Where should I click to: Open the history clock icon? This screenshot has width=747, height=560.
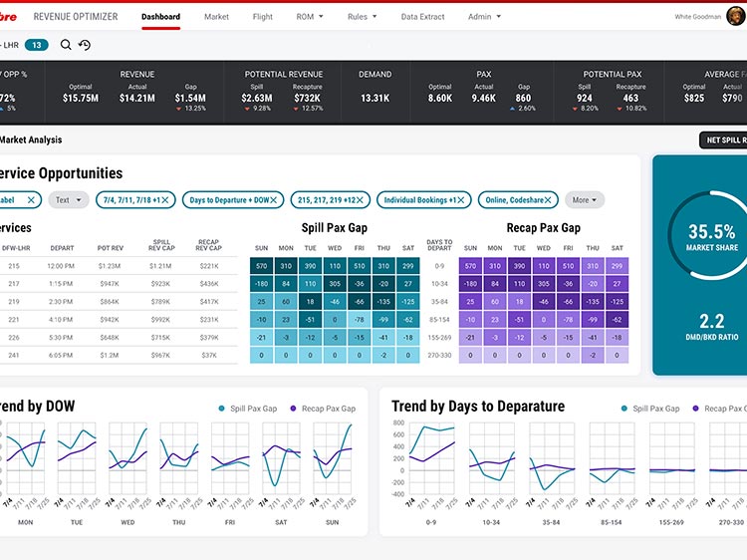click(x=85, y=45)
